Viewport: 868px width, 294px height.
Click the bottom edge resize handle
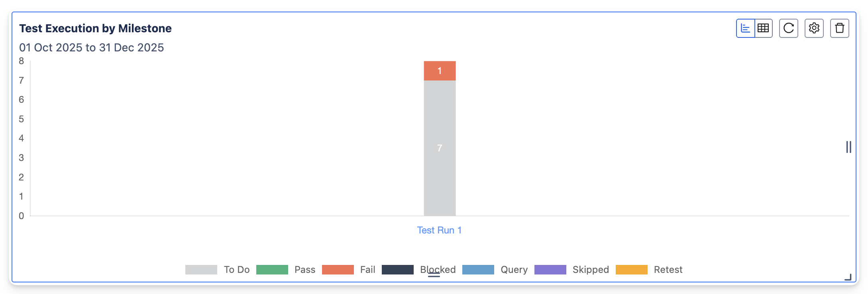(x=434, y=274)
